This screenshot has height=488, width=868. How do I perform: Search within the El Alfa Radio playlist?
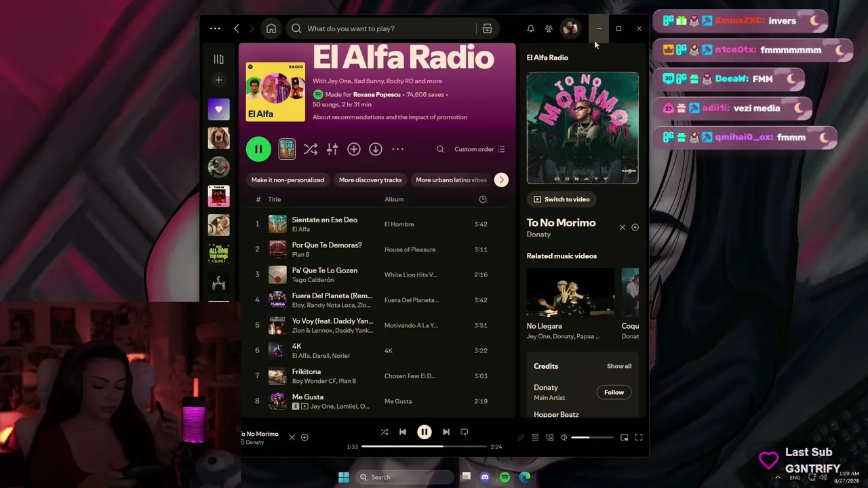(x=440, y=149)
